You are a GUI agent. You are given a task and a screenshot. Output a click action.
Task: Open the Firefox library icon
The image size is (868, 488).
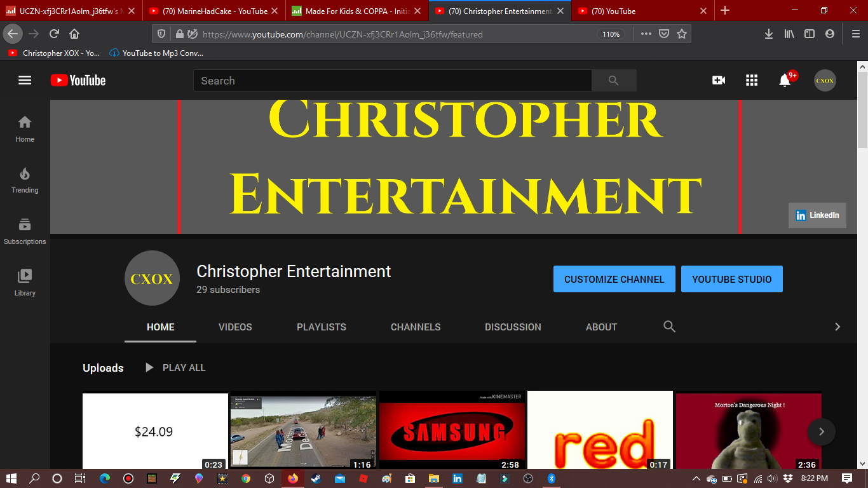(x=789, y=34)
